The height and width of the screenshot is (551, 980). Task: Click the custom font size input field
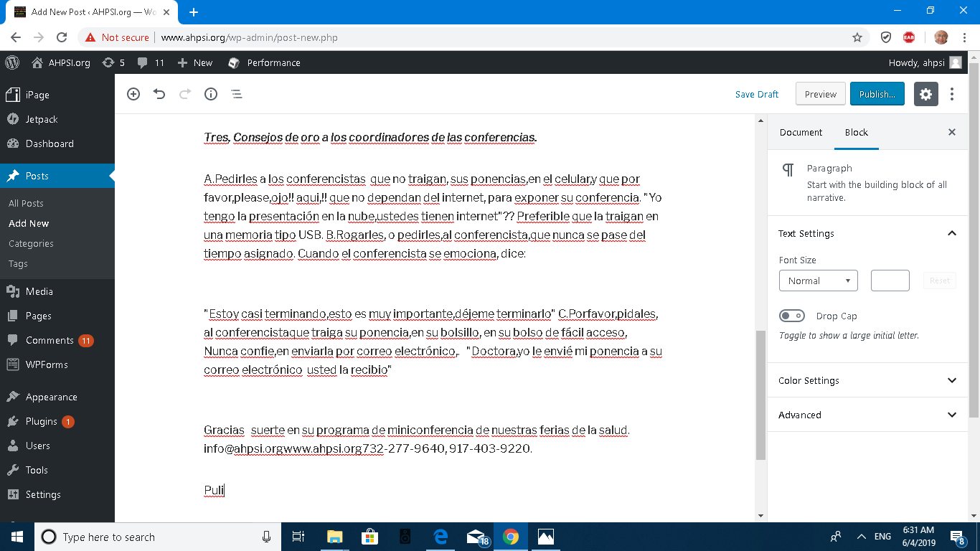click(890, 281)
